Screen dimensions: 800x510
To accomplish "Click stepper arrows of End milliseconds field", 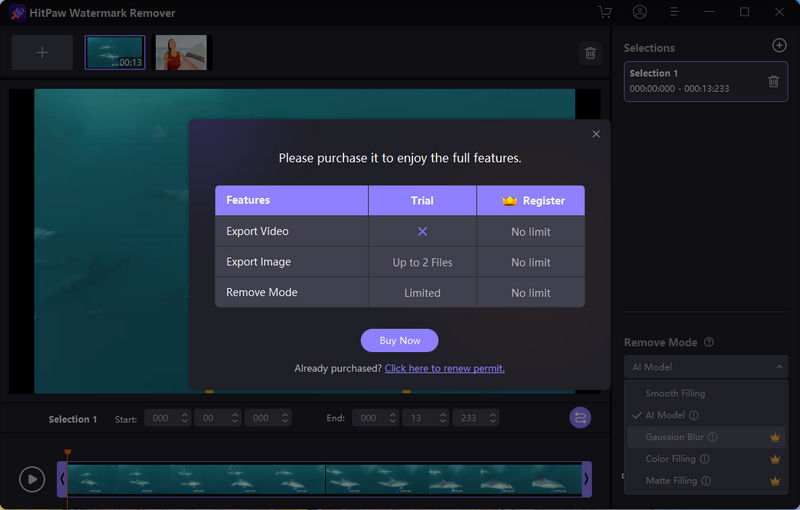I will [x=493, y=418].
